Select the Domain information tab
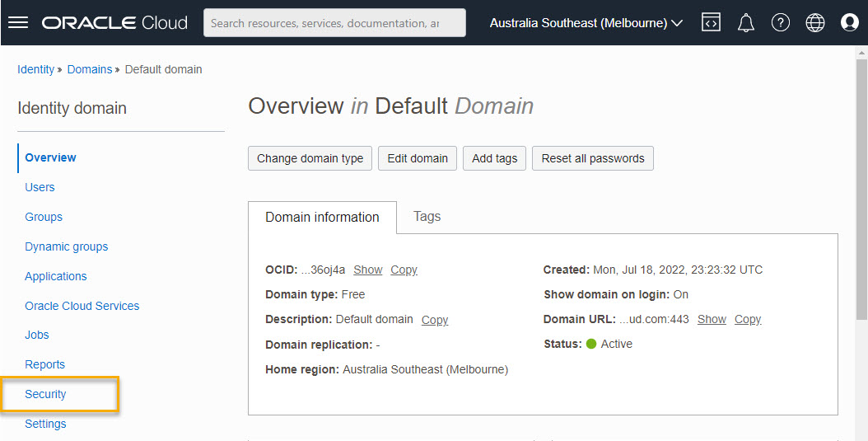This screenshot has height=441, width=868. (x=322, y=217)
